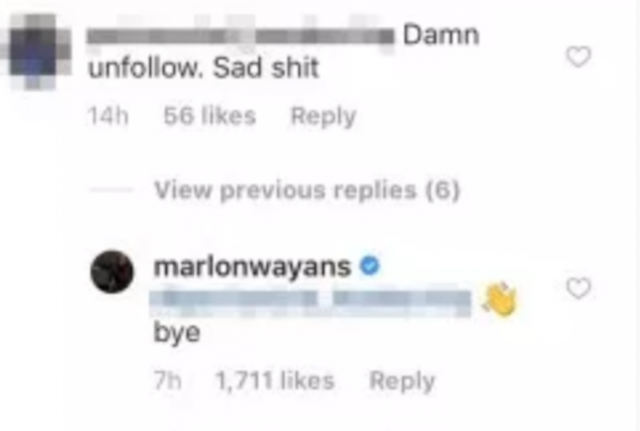This screenshot has height=431, width=640.
Task: Click the 7h timestamp
Action: pyautogui.click(x=168, y=381)
